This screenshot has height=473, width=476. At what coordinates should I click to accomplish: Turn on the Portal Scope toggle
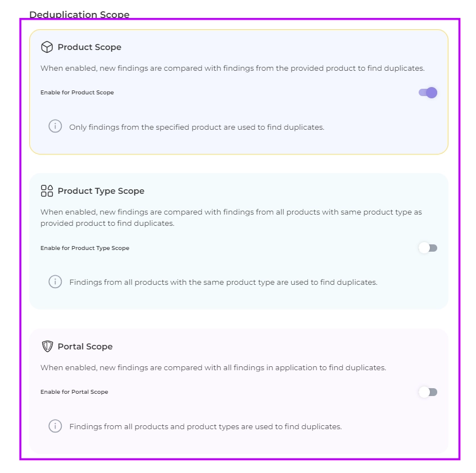[428, 392]
